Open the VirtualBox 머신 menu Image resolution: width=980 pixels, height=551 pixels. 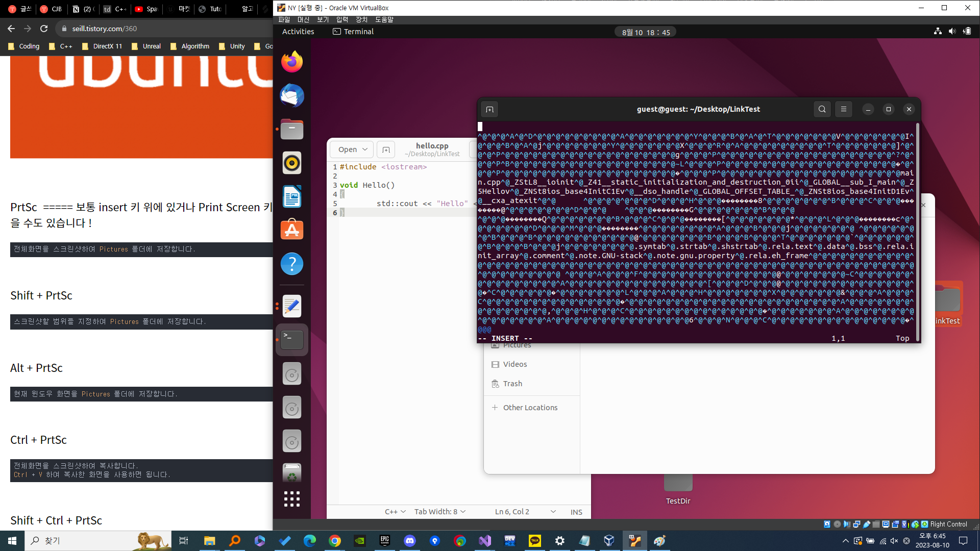[303, 19]
